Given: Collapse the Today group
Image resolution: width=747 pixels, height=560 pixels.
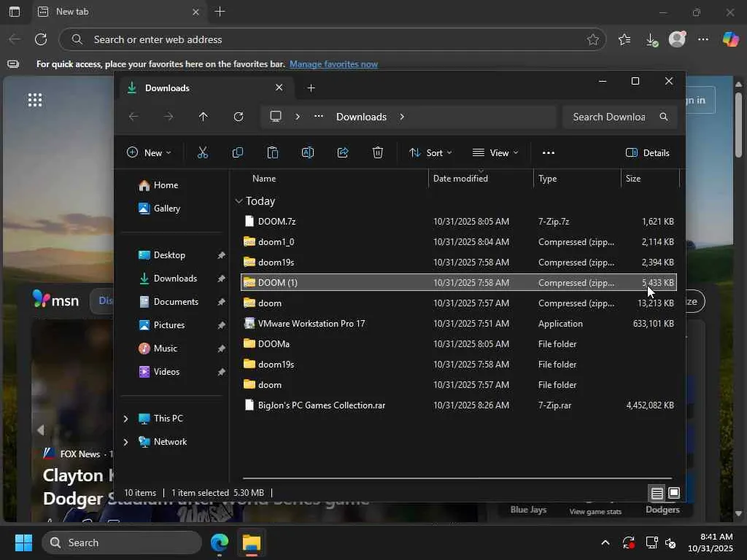Looking at the screenshot, I should 239,201.
